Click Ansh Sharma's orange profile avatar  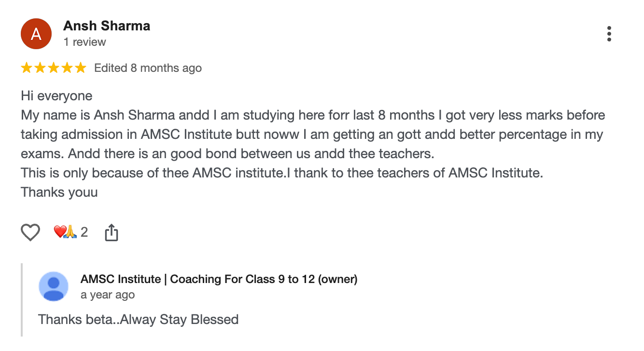point(36,34)
